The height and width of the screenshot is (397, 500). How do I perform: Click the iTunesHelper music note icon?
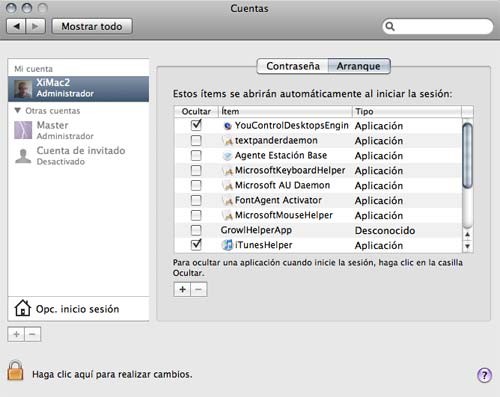tap(227, 245)
